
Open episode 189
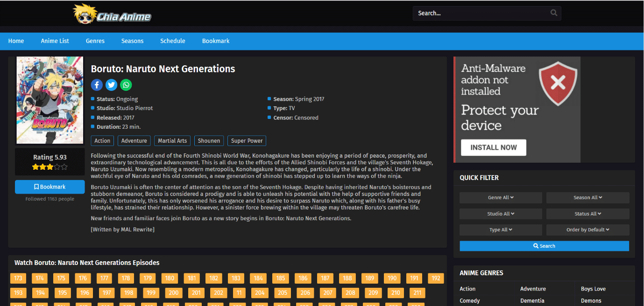point(370,278)
